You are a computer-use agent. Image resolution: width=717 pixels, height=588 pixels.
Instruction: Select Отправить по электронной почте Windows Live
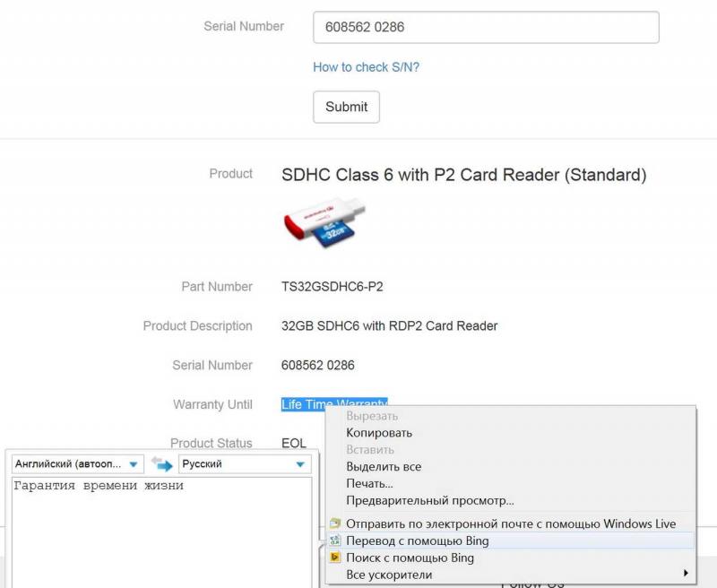pyautogui.click(x=511, y=523)
